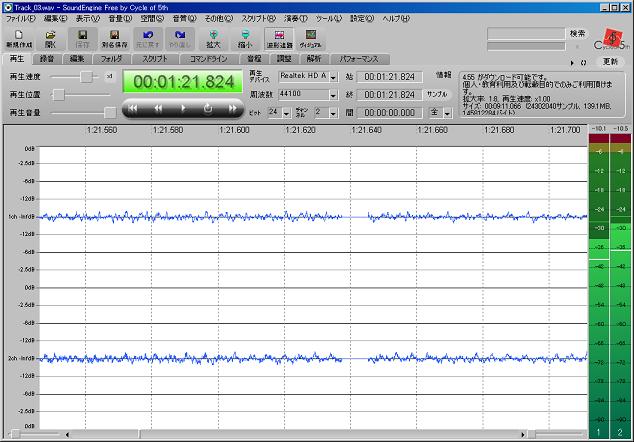Image resolution: width=634 pixels, height=442 pixels.
Task: Click the 検索 search button
Action: pyautogui.click(x=577, y=33)
